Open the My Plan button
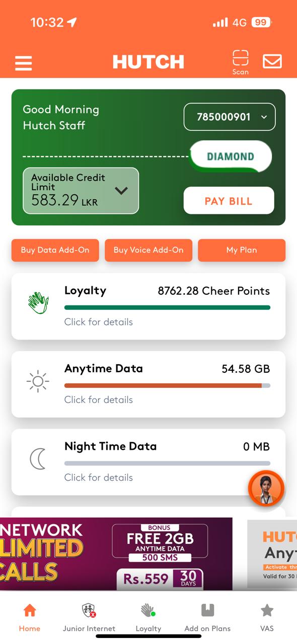Viewport: 297px width, 644px height. pos(242,250)
